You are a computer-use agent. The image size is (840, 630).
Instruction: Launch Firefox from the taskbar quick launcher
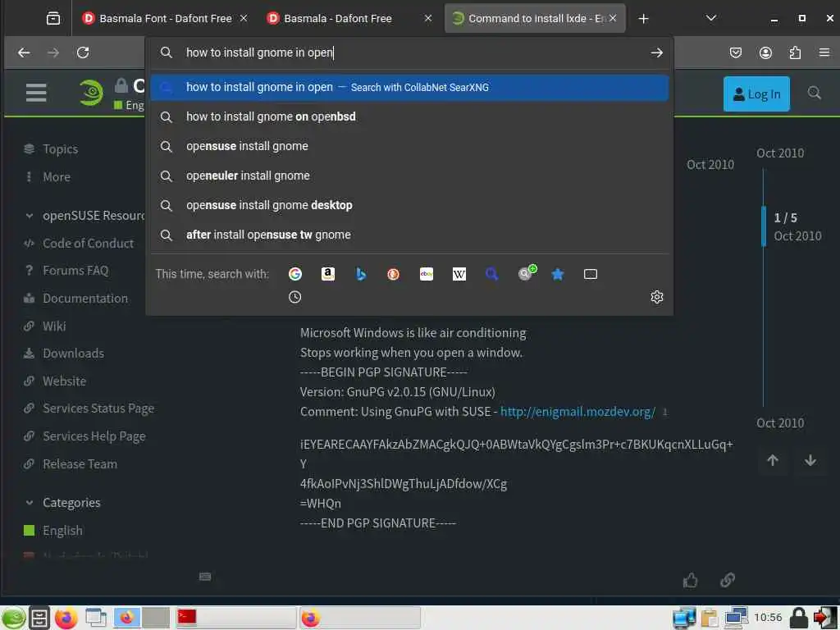pos(66,619)
